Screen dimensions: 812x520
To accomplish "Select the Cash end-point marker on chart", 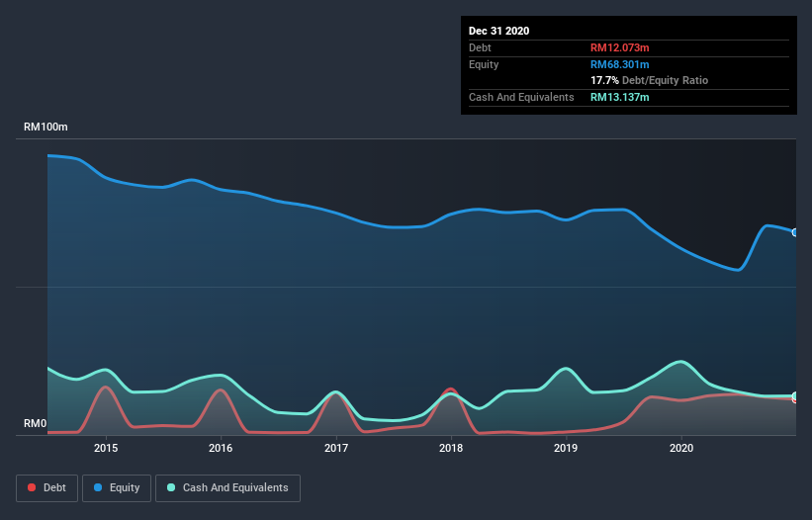I will coord(795,396).
